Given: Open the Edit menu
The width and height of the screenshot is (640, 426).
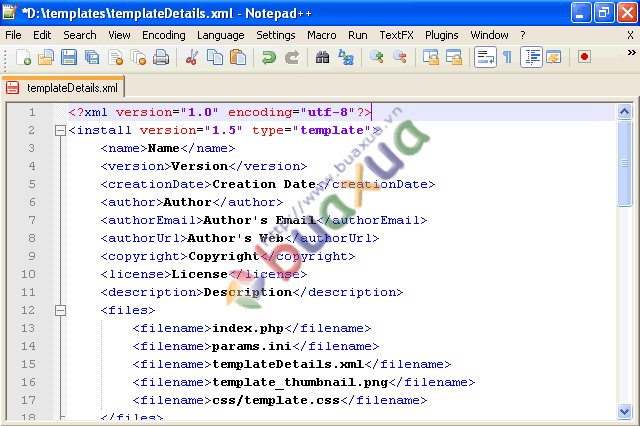Looking at the screenshot, I should [x=42, y=35].
